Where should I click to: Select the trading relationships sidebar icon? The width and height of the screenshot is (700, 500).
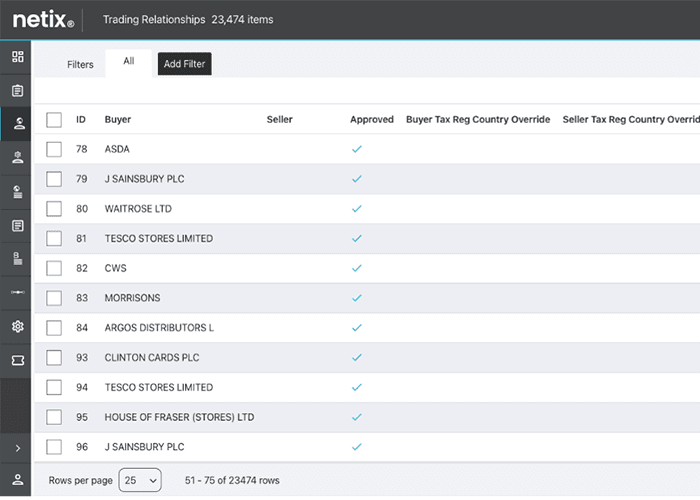(17, 124)
